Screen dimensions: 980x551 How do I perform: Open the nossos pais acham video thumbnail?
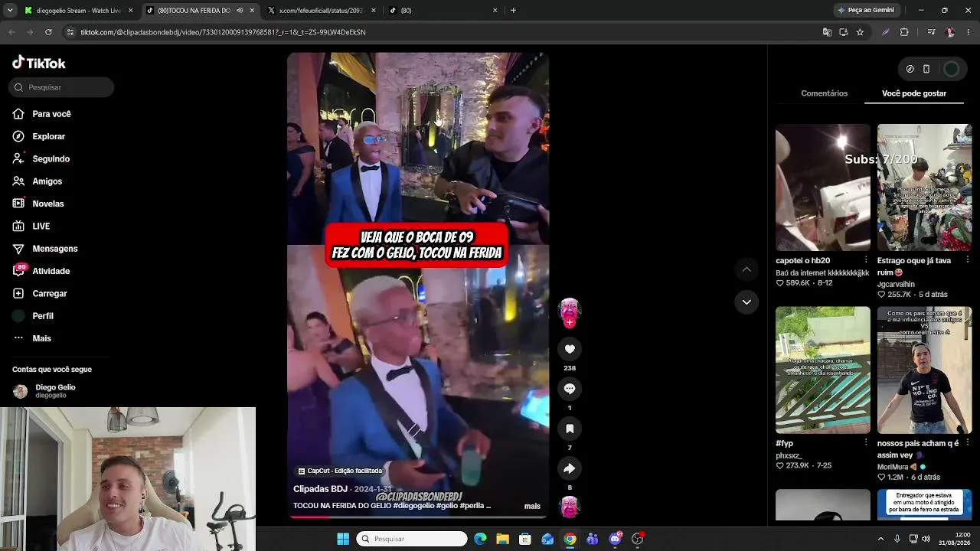point(925,370)
